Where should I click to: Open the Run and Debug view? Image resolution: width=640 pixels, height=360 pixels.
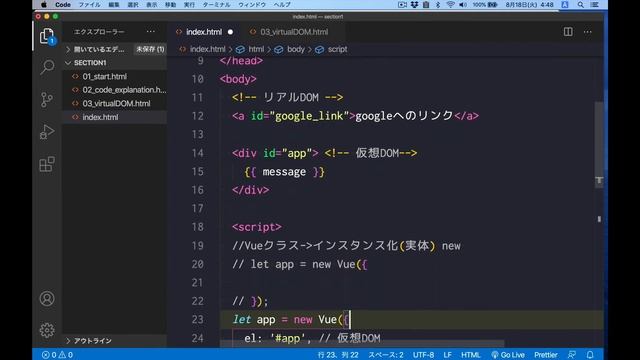pos(47,132)
